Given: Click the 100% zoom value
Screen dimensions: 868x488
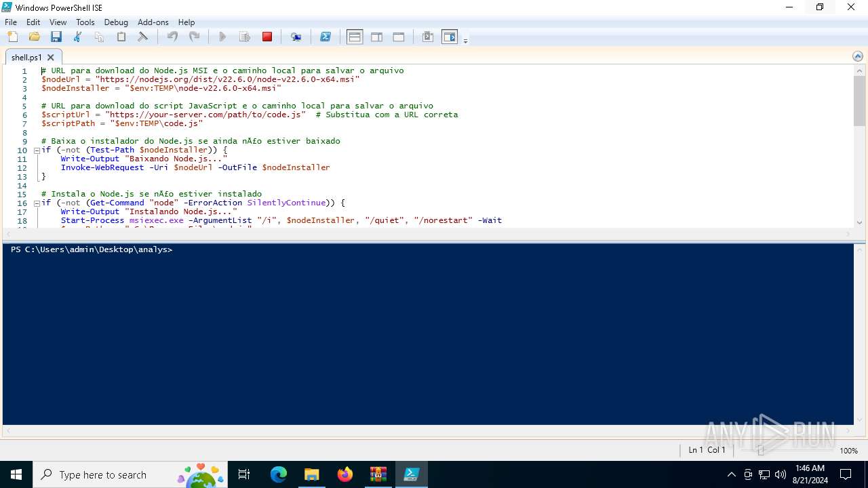Looking at the screenshot, I should click(848, 451).
